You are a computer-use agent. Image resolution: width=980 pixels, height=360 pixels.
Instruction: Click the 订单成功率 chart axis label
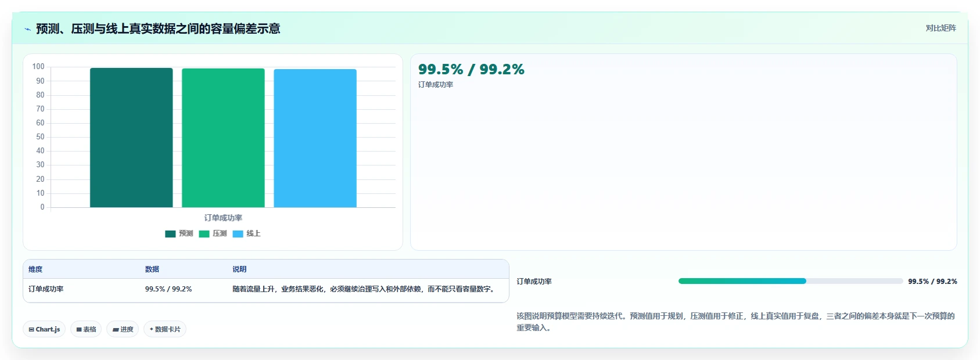pos(223,218)
